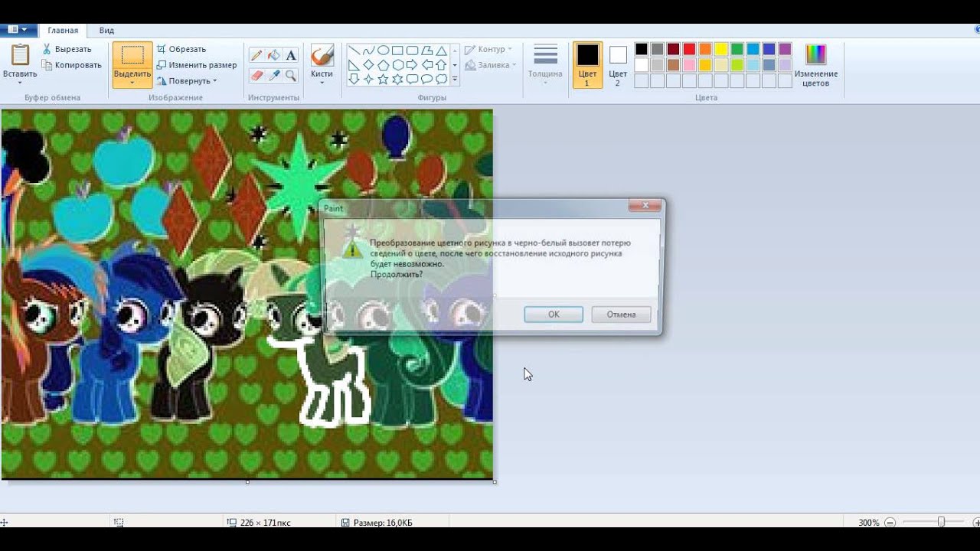Choose the Triangle shape
This screenshot has height=551, width=980.
441,51
